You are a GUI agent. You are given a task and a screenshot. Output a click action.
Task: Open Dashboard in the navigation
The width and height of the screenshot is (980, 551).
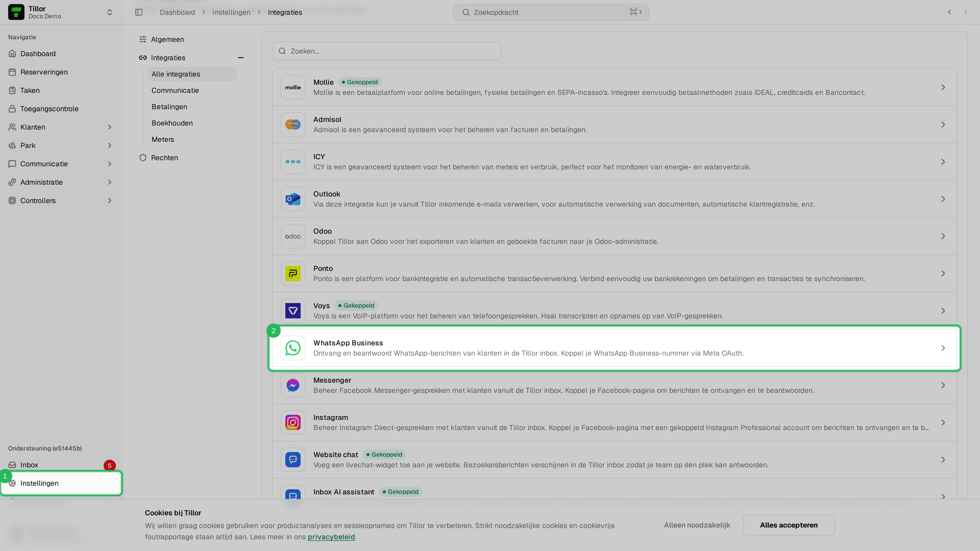[61, 54]
